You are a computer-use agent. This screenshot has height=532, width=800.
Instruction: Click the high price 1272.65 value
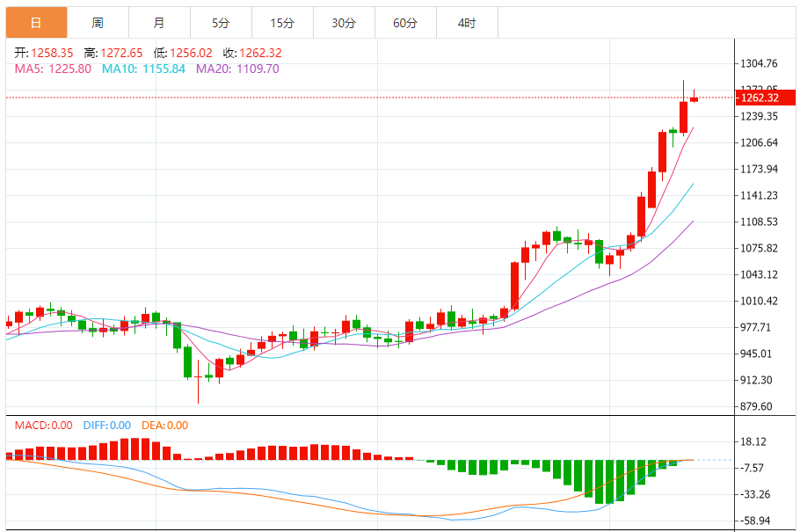coord(121,53)
